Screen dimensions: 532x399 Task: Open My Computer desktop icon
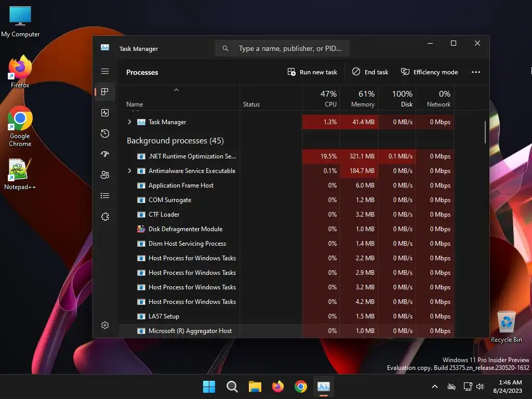pos(20,22)
